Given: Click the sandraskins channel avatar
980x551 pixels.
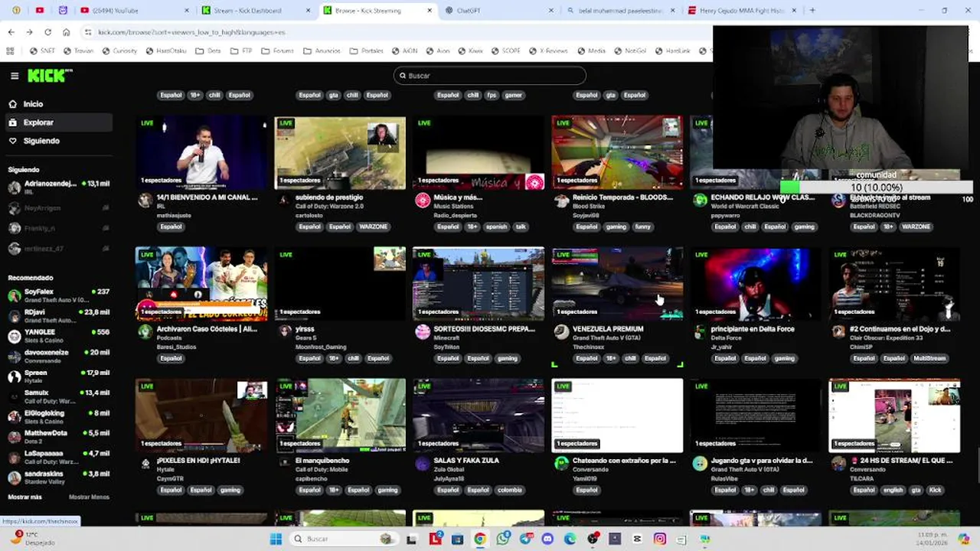Looking at the screenshot, I should click(15, 477).
